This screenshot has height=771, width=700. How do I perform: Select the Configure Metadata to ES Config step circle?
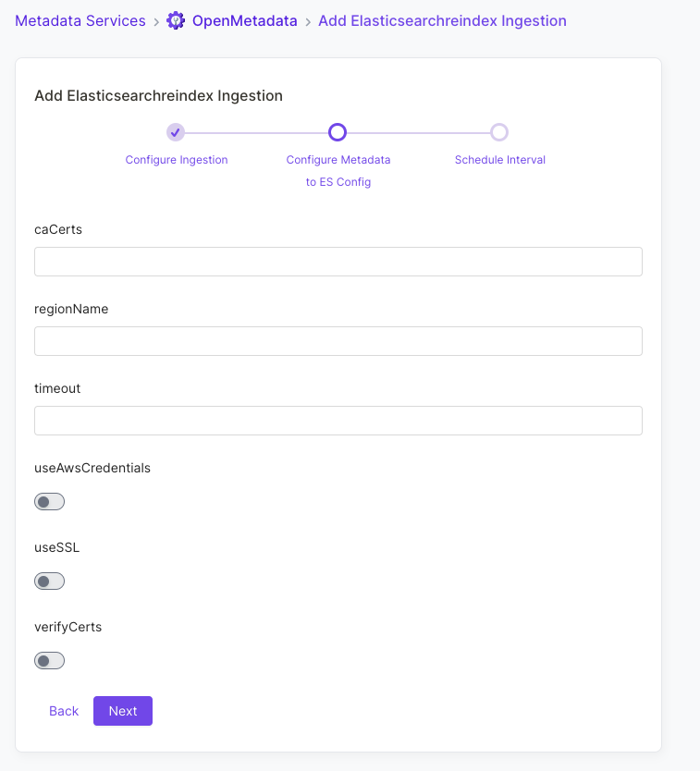pos(338,132)
